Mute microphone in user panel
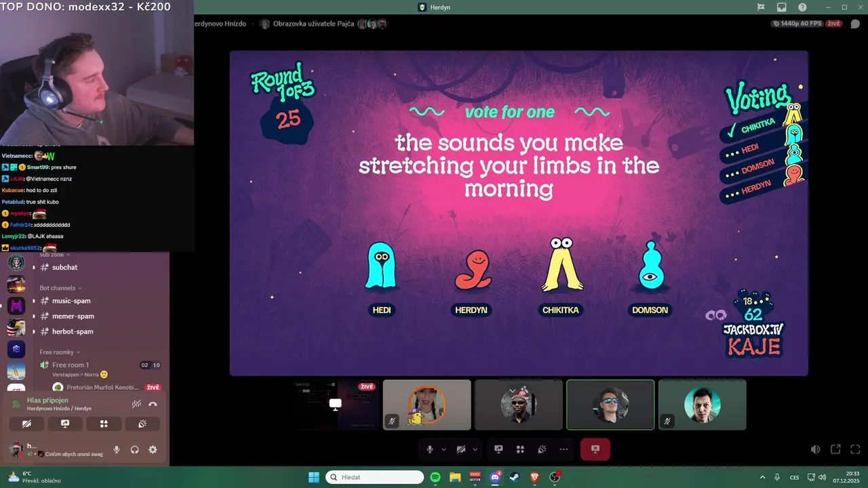 (117, 449)
